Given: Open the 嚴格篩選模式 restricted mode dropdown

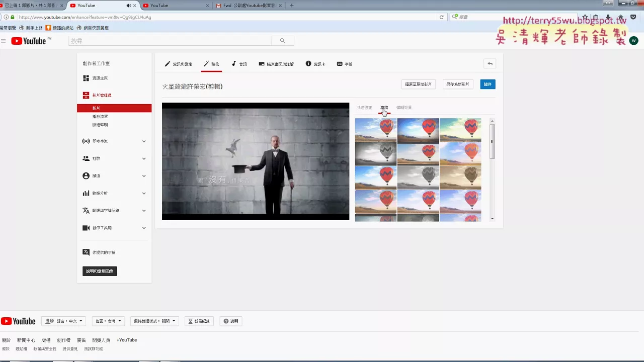Looking at the screenshot, I should [154, 321].
